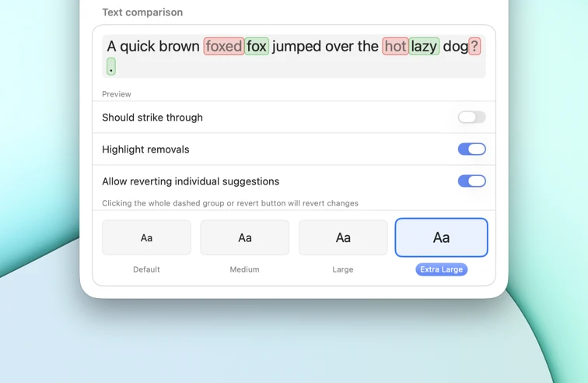The width and height of the screenshot is (588, 383).
Task: Click the revert changes hint text
Action: tap(230, 203)
